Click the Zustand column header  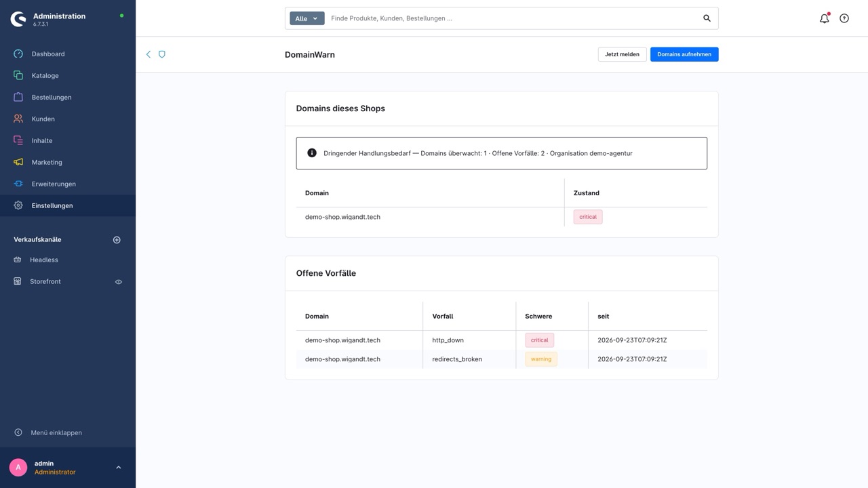point(587,193)
